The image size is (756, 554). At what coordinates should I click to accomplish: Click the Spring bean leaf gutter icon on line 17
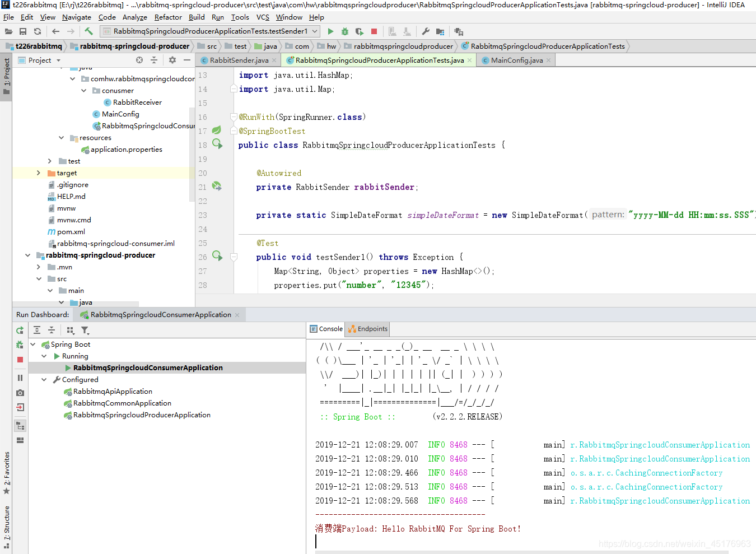[217, 130]
